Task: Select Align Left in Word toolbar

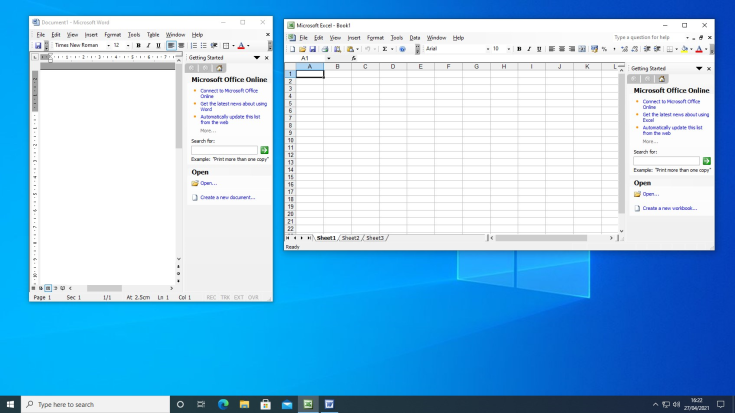Action: (x=171, y=45)
